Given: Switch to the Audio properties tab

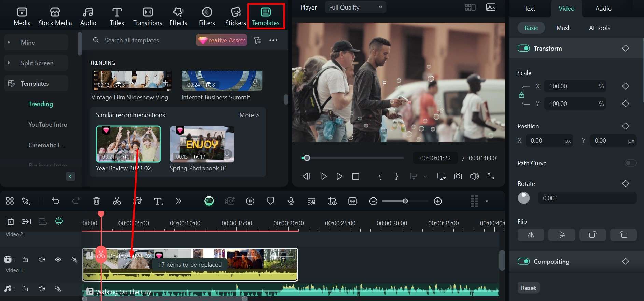Looking at the screenshot, I should [x=603, y=9].
